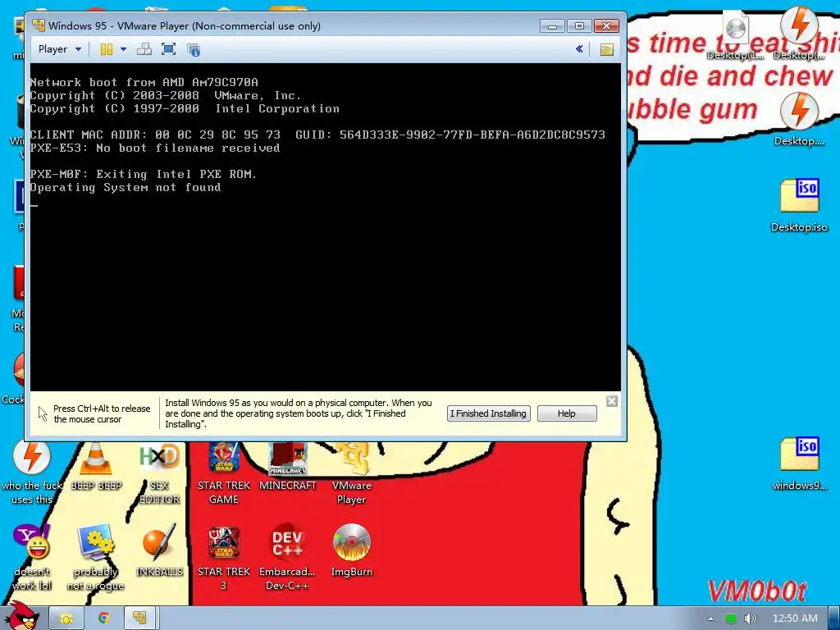Image resolution: width=840 pixels, height=630 pixels.
Task: Click the I Finished Installing button
Action: coord(489,413)
